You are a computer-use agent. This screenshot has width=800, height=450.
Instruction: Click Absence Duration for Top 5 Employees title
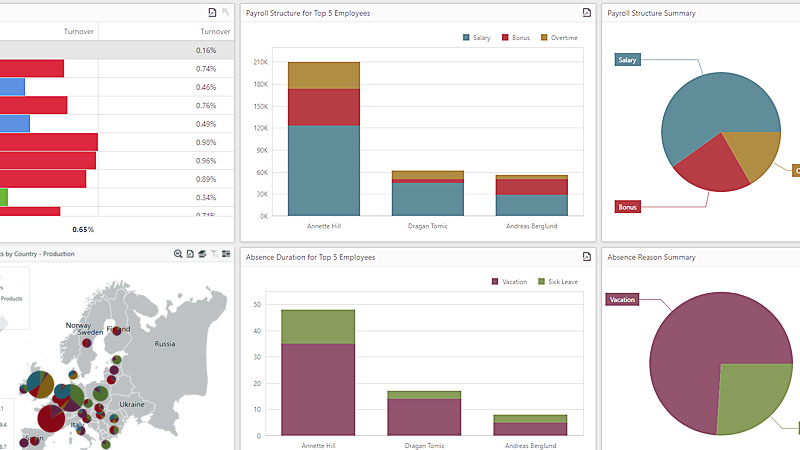(x=310, y=257)
